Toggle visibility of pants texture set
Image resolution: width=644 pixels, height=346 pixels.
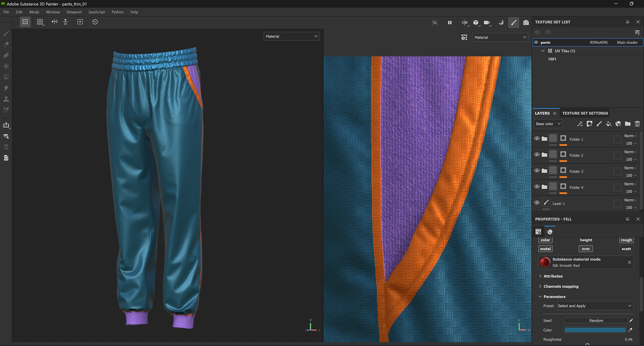(536, 42)
